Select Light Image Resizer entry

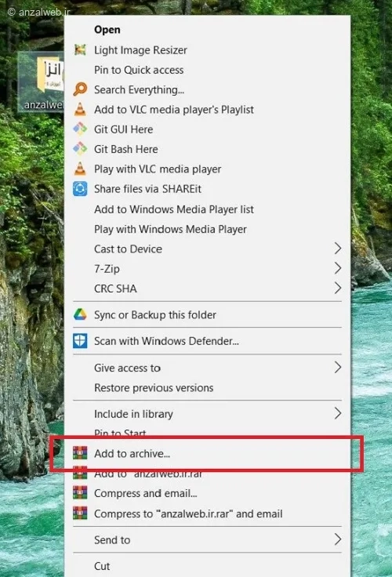coord(208,50)
